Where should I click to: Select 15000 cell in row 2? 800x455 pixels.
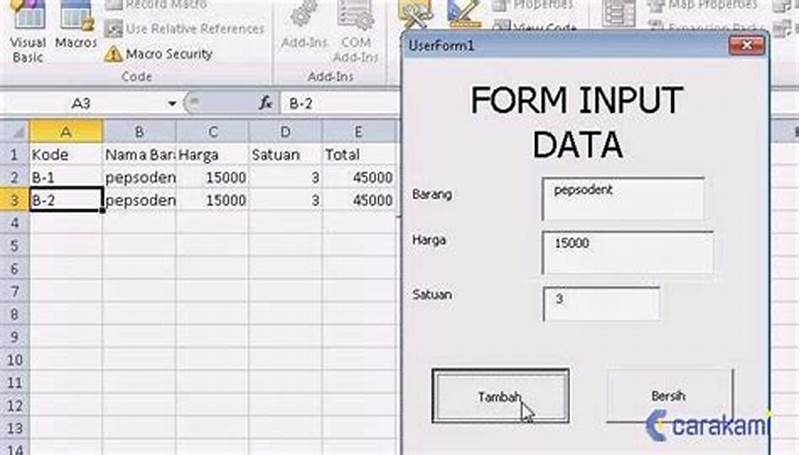(213, 177)
